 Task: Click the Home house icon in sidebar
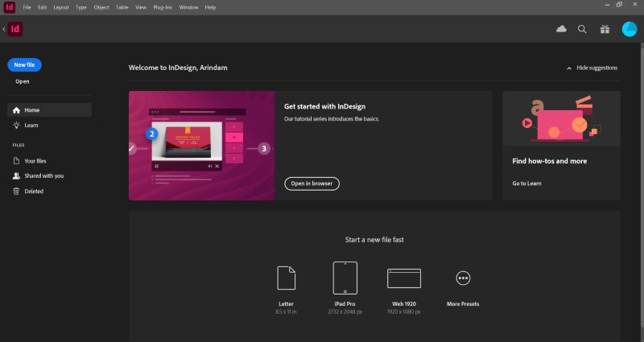click(x=16, y=110)
